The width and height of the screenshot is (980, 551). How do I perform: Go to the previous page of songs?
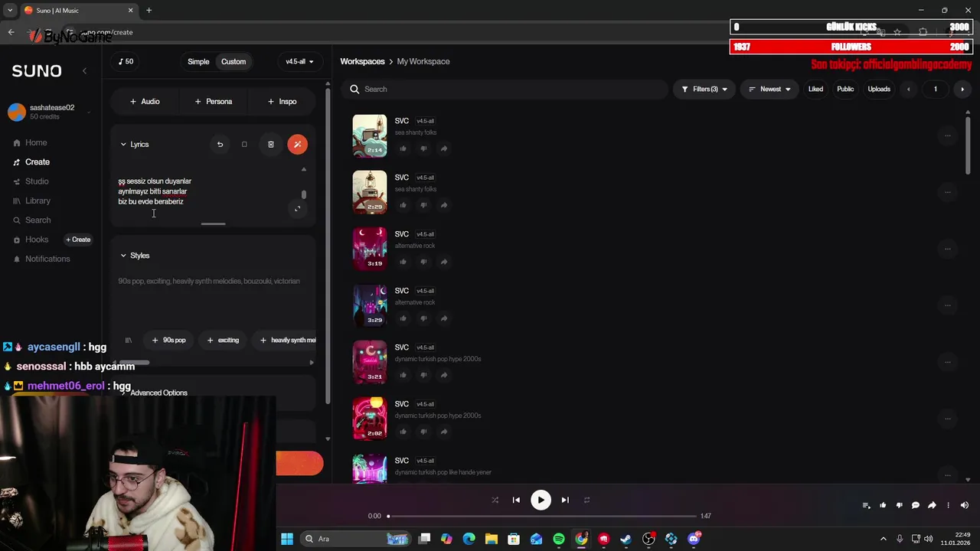tap(909, 90)
